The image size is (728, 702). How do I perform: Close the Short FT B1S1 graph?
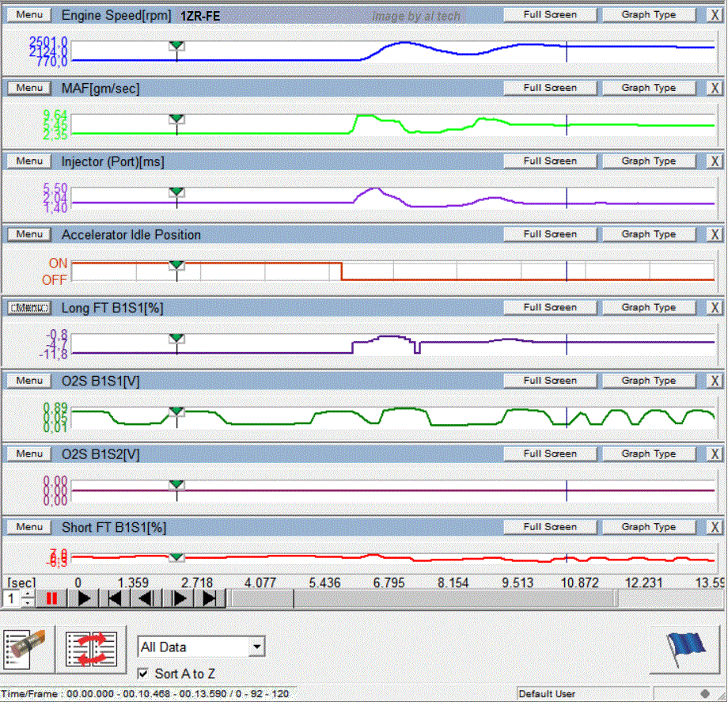click(x=714, y=527)
